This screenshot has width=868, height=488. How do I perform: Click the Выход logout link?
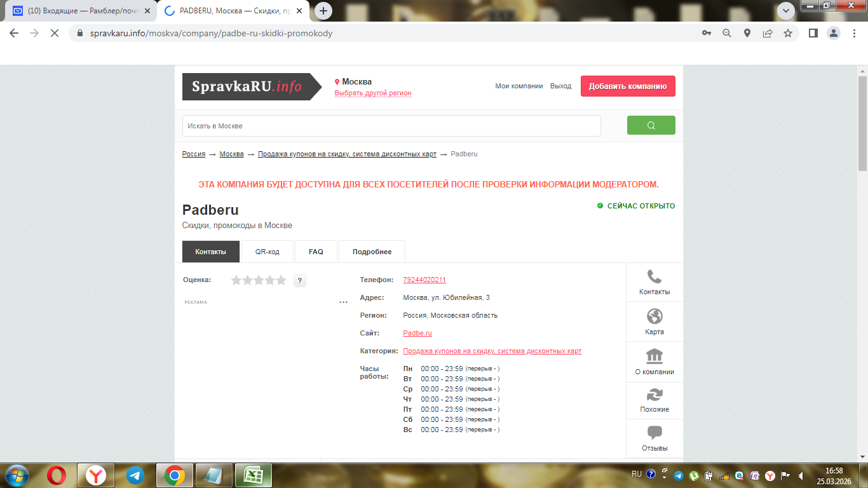(x=560, y=86)
